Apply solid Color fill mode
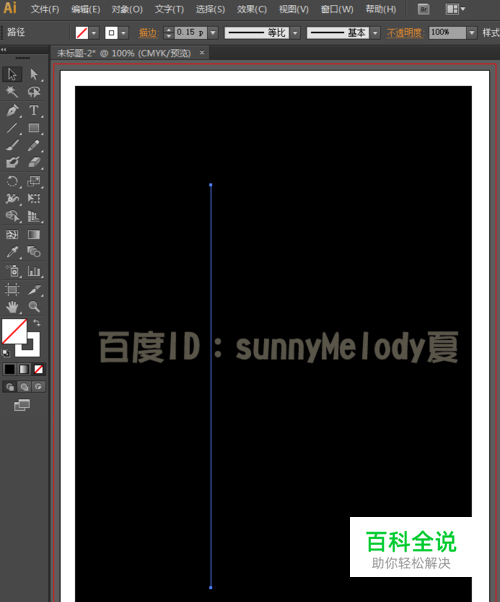Image resolution: width=500 pixels, height=602 pixels. (x=10, y=369)
